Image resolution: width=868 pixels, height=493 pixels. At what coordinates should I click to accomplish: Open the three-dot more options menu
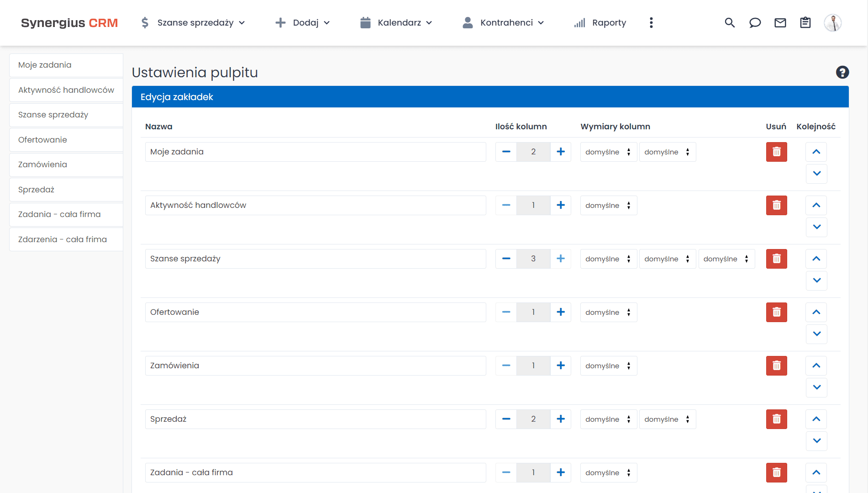point(651,23)
